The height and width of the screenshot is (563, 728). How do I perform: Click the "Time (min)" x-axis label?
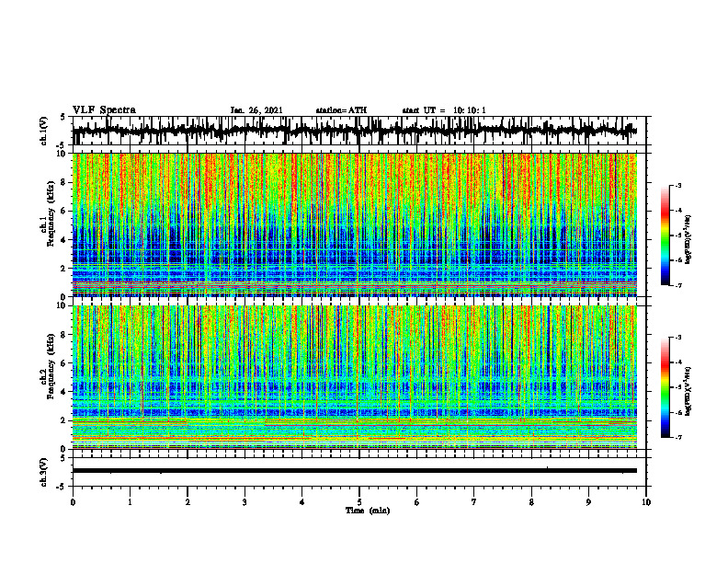coord(368,511)
